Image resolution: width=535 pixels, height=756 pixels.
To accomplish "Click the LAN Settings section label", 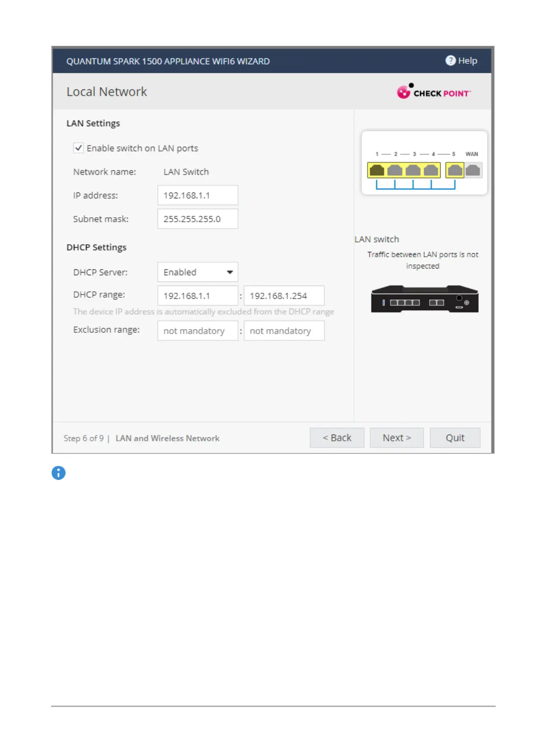I will click(x=93, y=123).
